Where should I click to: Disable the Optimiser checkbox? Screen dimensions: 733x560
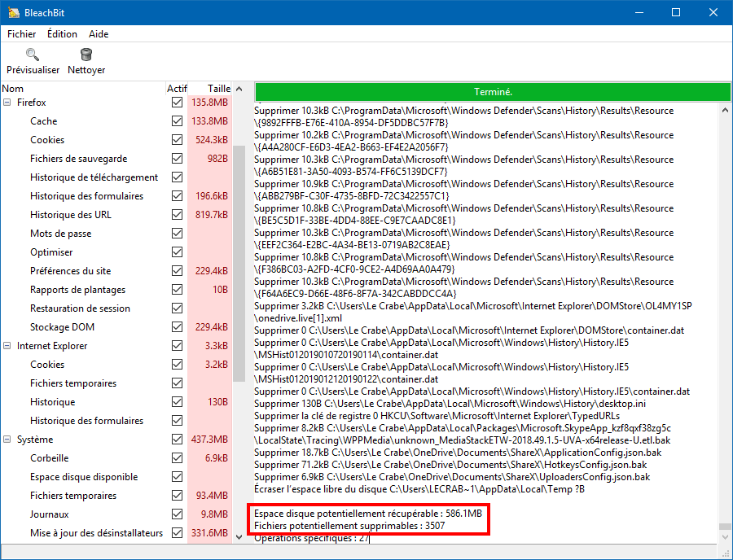click(x=178, y=252)
